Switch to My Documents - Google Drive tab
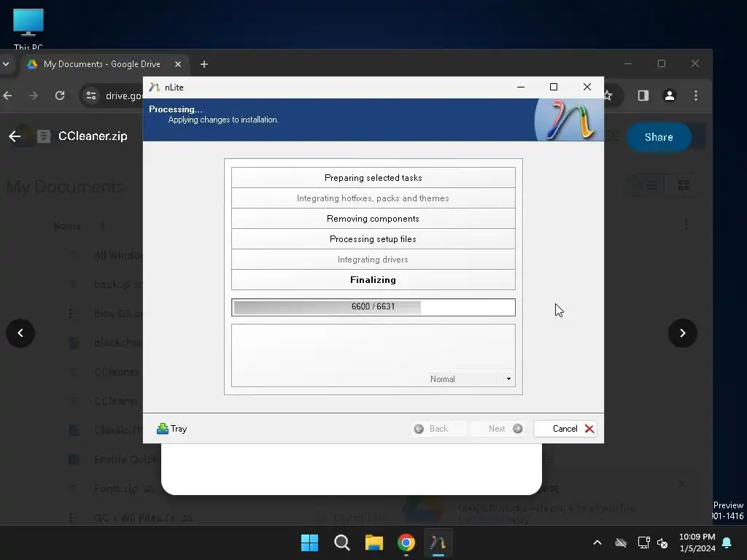747x560 pixels. 101,64
